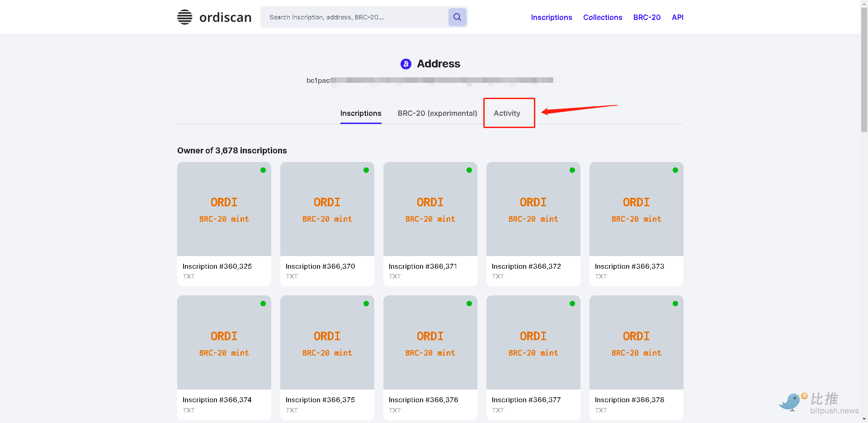This screenshot has width=868, height=423.
Task: Click the TXT label under Inscription #360,325
Action: click(x=189, y=276)
